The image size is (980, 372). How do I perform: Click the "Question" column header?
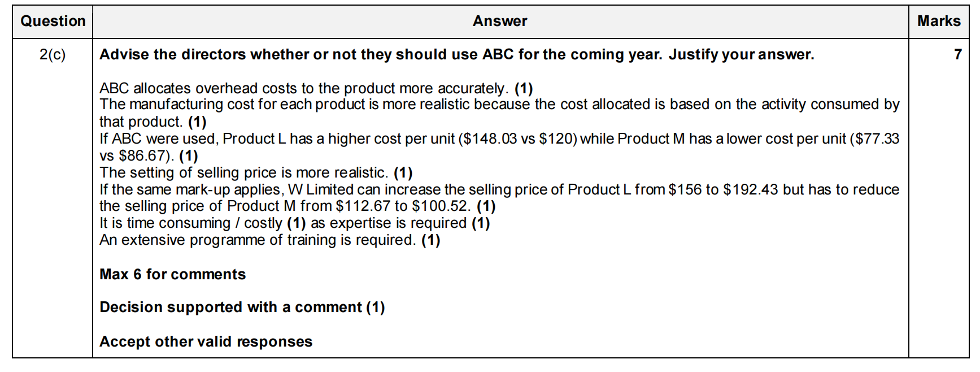coord(53,21)
